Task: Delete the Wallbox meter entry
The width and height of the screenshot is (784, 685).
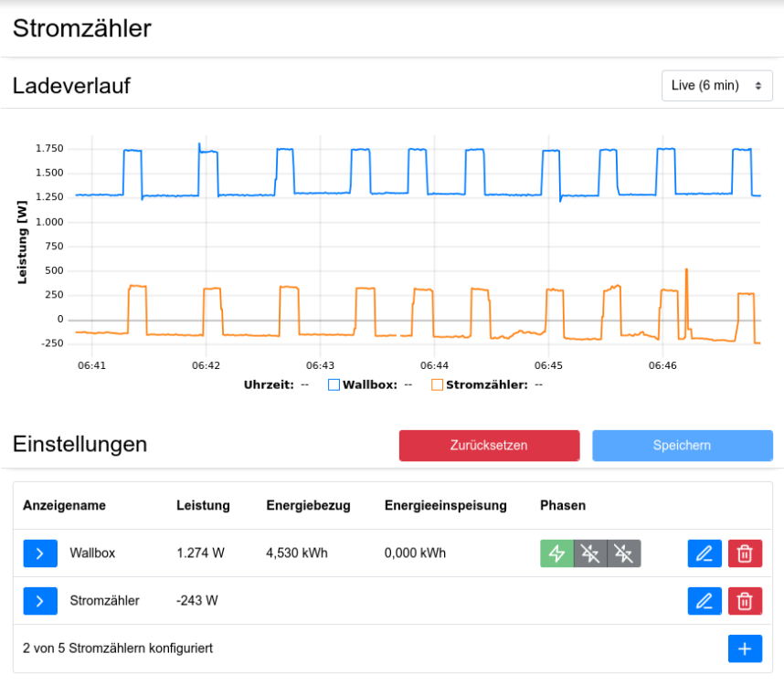Action: click(745, 553)
